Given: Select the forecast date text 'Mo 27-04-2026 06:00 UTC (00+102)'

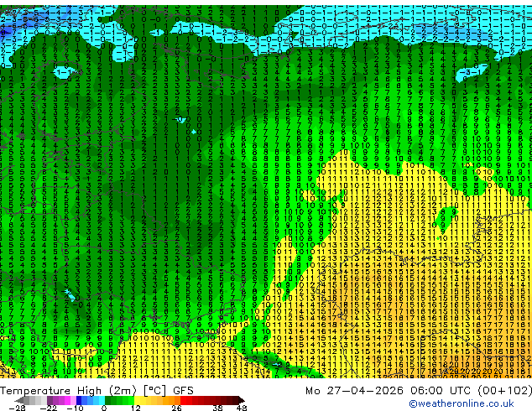Looking at the screenshot, I should pyautogui.click(x=419, y=391).
